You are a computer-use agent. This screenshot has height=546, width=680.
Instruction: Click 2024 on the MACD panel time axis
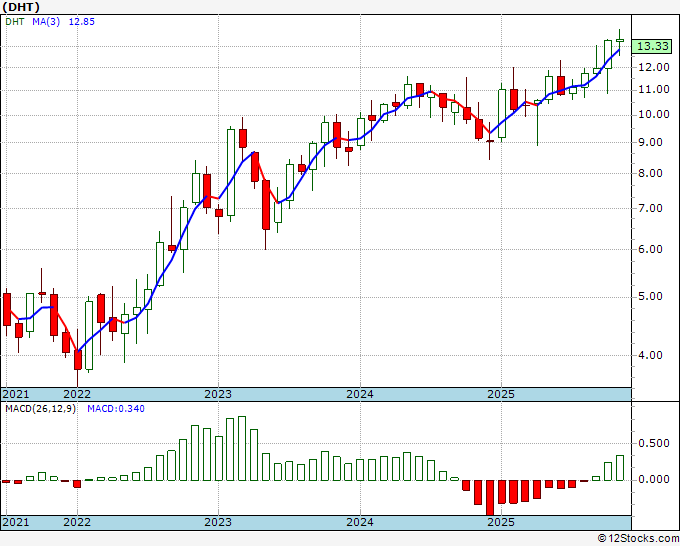tap(360, 522)
